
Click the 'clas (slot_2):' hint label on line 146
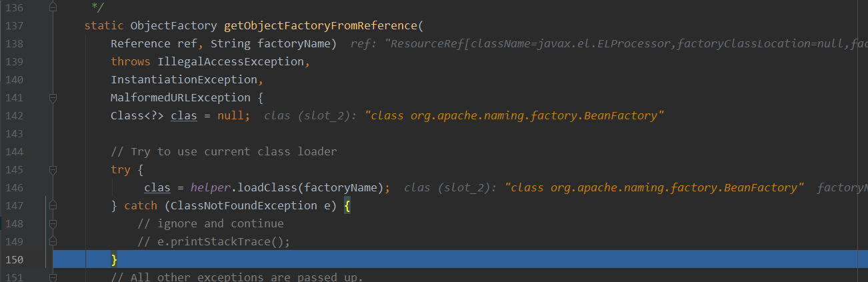[451, 188]
